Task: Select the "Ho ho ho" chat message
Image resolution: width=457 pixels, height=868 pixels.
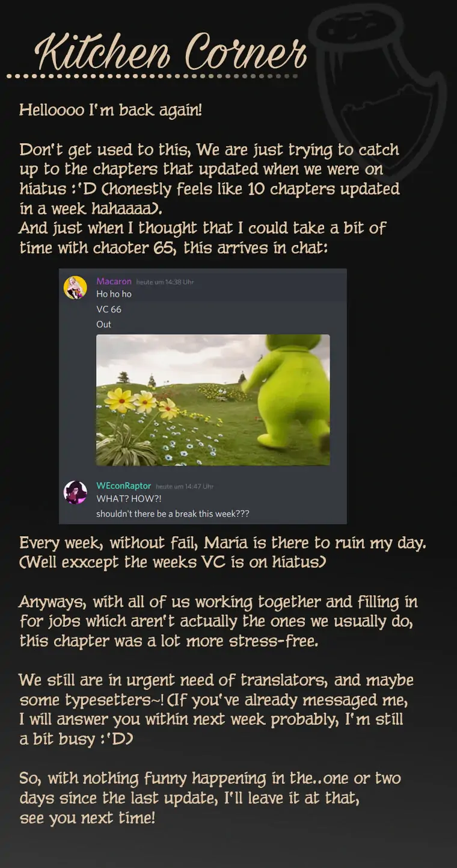Action: [x=114, y=294]
